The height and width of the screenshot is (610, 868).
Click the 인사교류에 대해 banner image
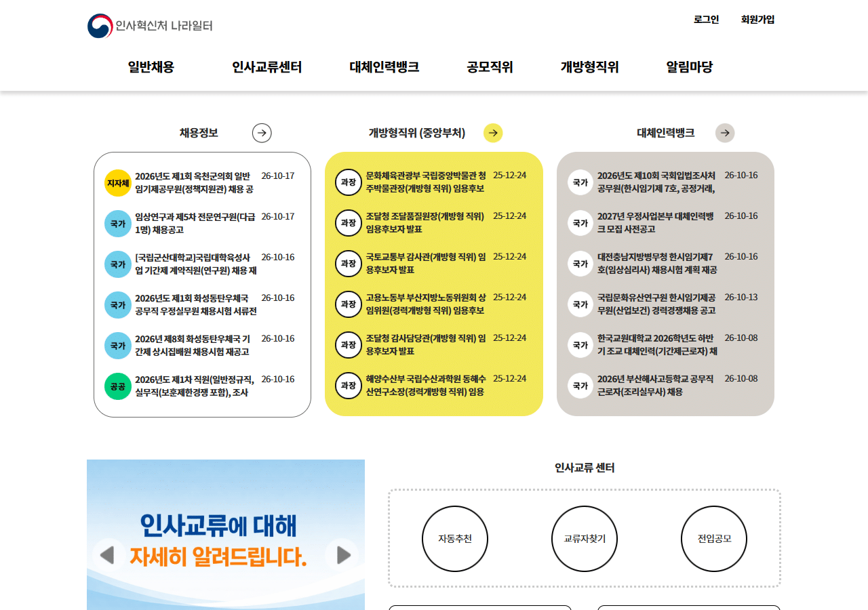(x=226, y=535)
